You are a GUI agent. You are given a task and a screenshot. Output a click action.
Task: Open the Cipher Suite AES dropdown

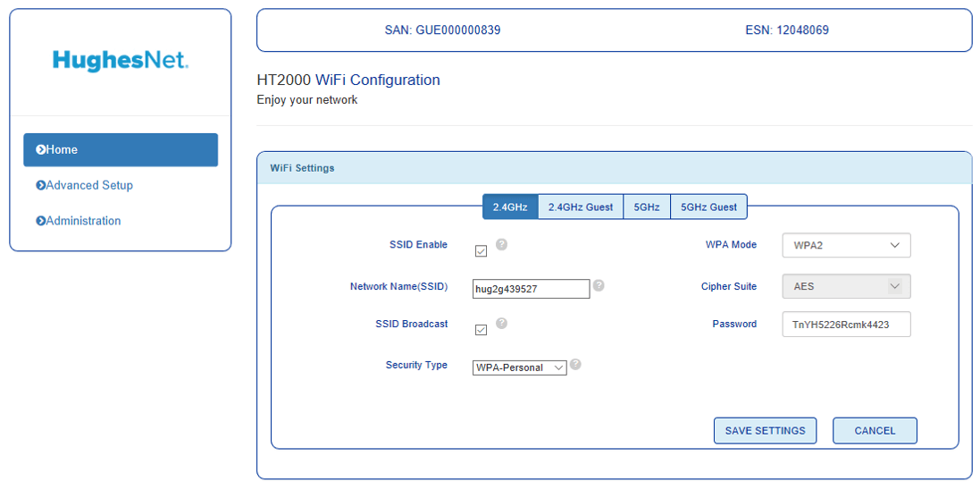[846, 287]
